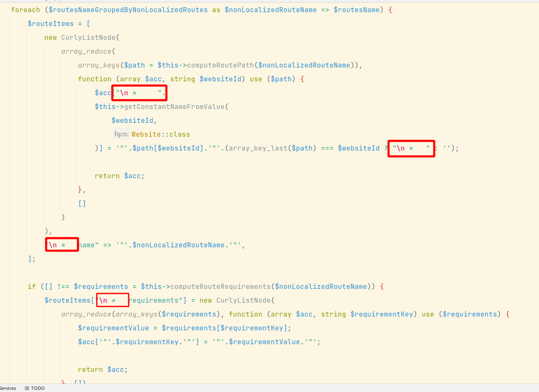Screen dimensions: 539x392
Task: Click the computeRoutePath method call
Action: (x=220, y=65)
